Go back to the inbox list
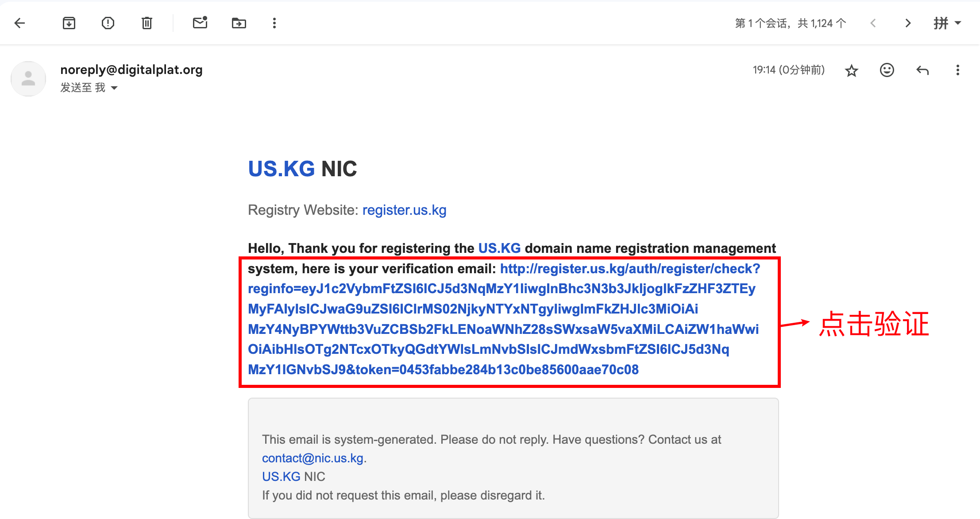Image resolution: width=980 pixels, height=519 pixels. point(20,23)
